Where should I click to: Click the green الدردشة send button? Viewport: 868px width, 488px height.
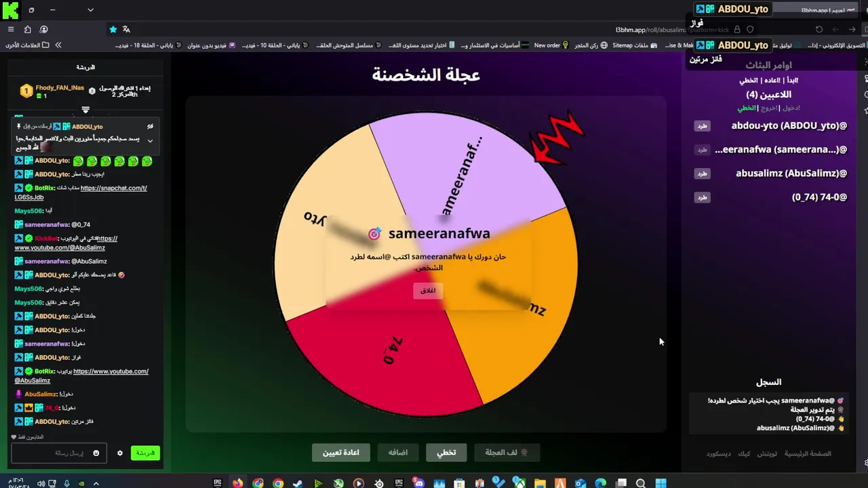point(145,453)
